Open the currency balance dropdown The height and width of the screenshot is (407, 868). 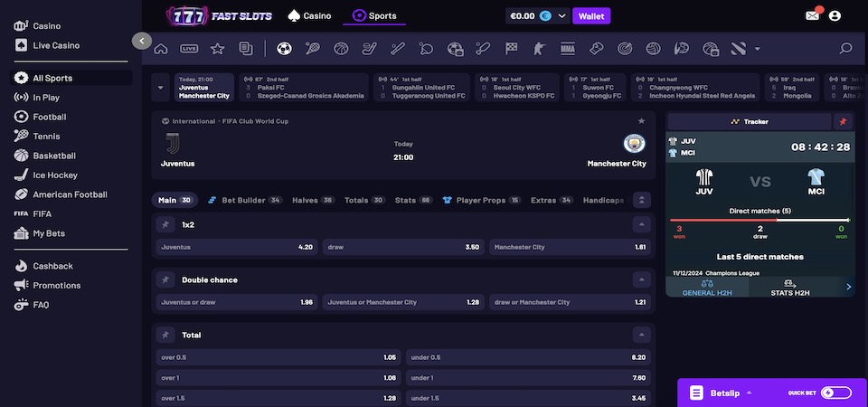point(561,16)
